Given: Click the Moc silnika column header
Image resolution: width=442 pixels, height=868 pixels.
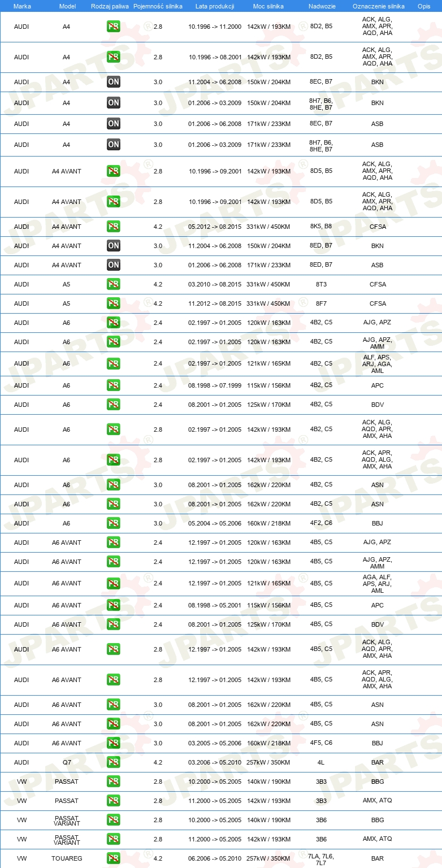Looking at the screenshot, I should [268, 6].
